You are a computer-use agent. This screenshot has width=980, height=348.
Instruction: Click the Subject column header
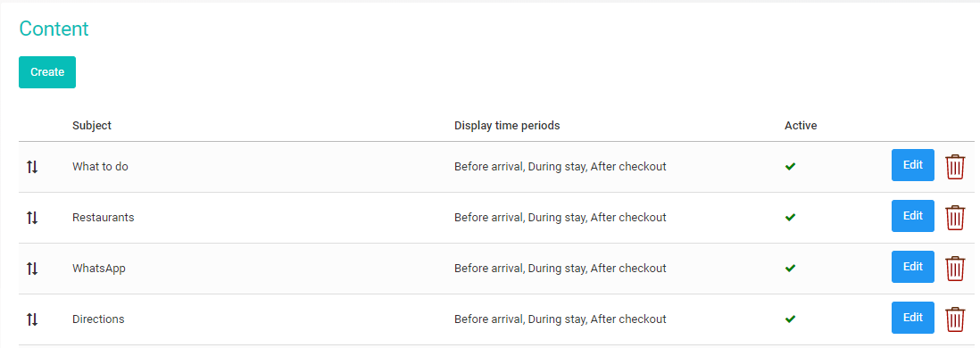click(x=92, y=126)
